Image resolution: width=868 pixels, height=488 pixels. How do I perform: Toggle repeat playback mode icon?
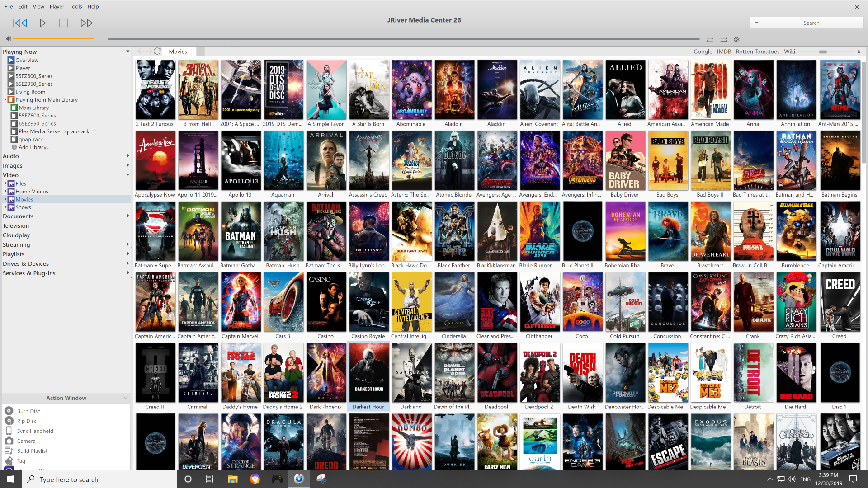[x=710, y=40]
